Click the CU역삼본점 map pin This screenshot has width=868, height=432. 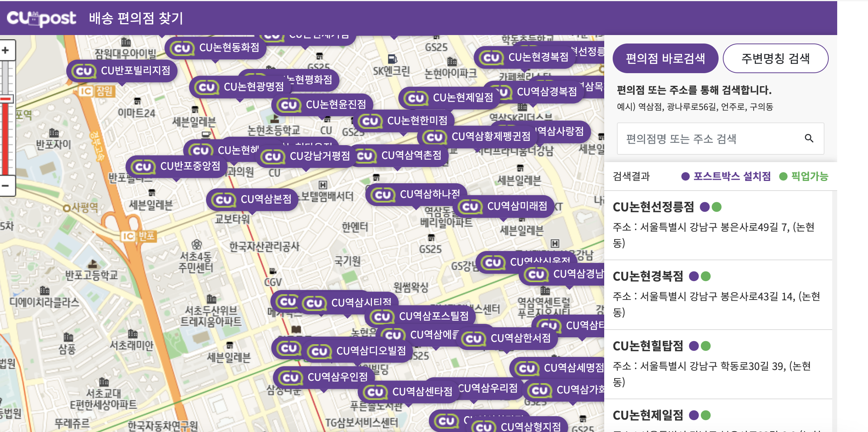(252, 199)
